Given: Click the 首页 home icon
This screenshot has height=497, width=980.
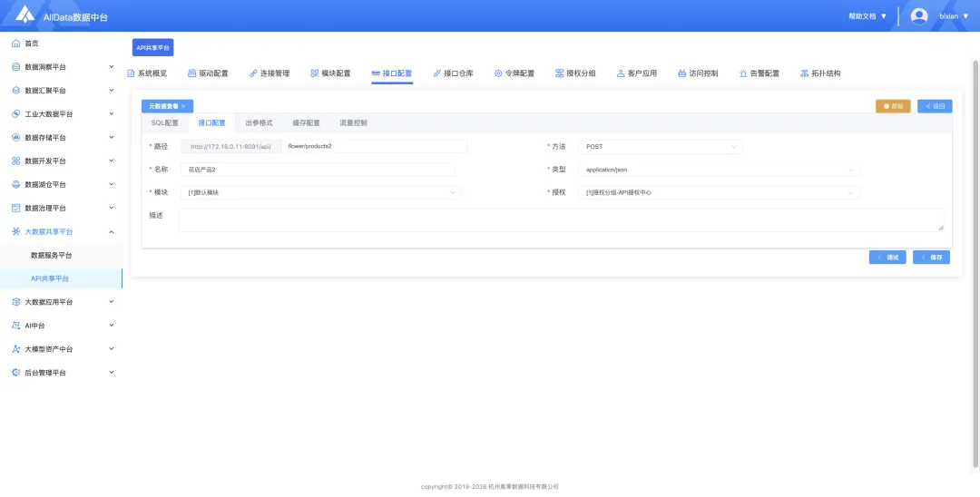Looking at the screenshot, I should (16, 44).
